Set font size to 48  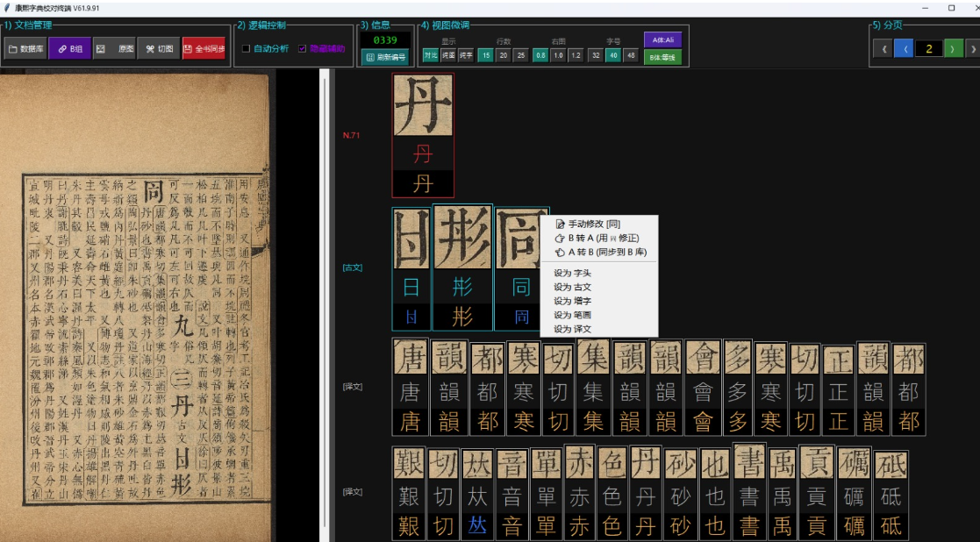pyautogui.click(x=630, y=55)
